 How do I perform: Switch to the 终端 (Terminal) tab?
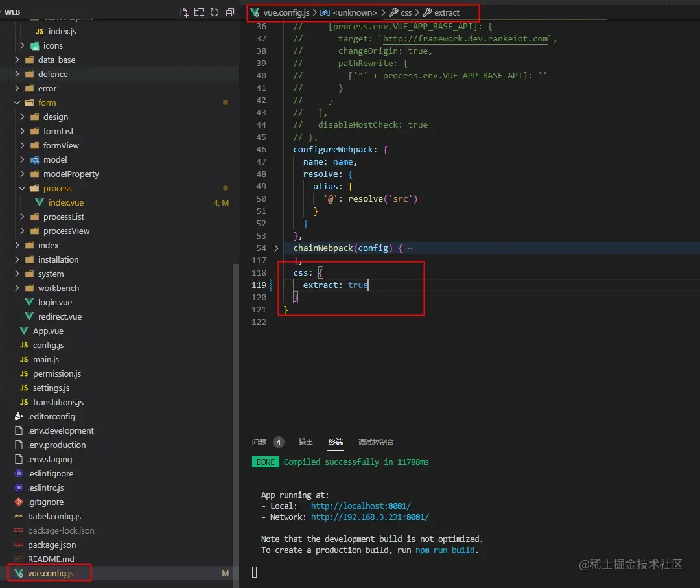click(x=336, y=442)
